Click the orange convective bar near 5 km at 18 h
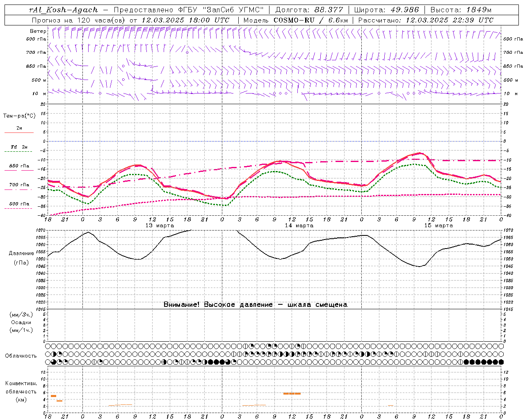This screenshot has width=525, height=420. tap(53, 396)
